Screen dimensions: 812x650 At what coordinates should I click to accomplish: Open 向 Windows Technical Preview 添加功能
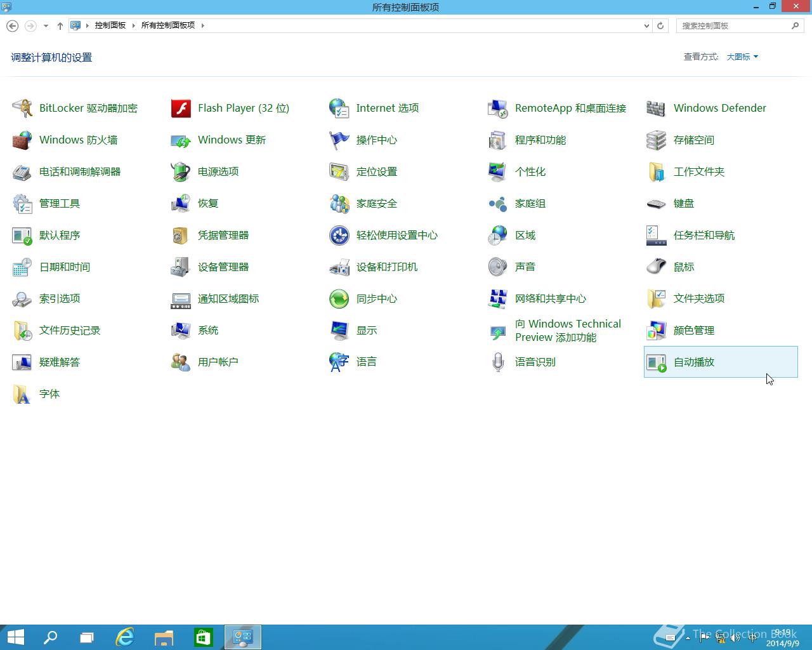point(568,330)
